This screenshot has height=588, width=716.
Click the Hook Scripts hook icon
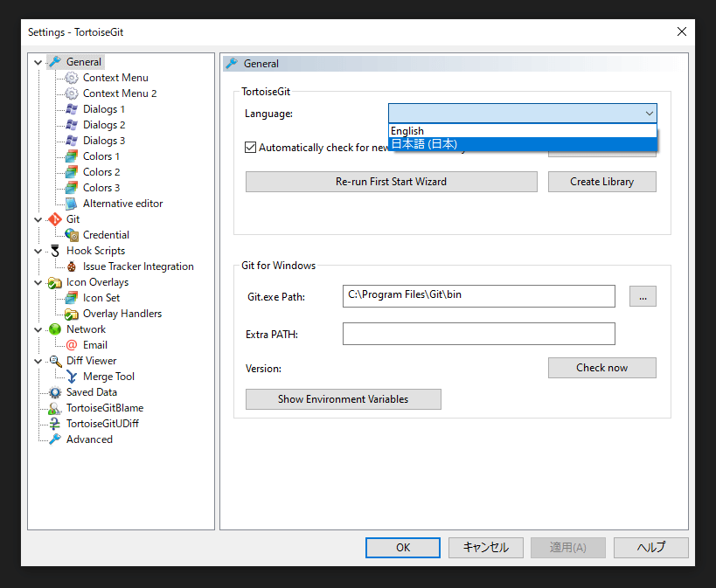pos(55,251)
